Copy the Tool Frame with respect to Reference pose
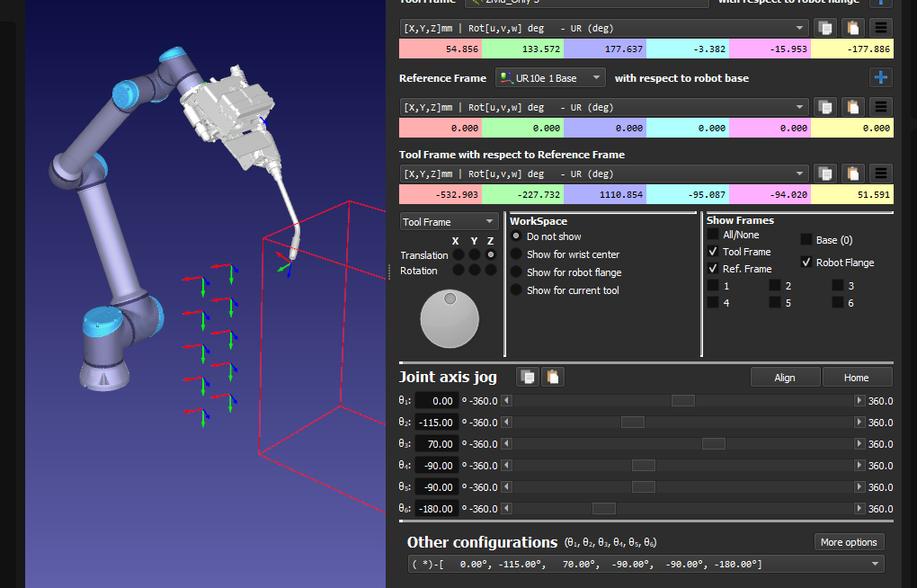This screenshot has width=917, height=588. point(824,174)
